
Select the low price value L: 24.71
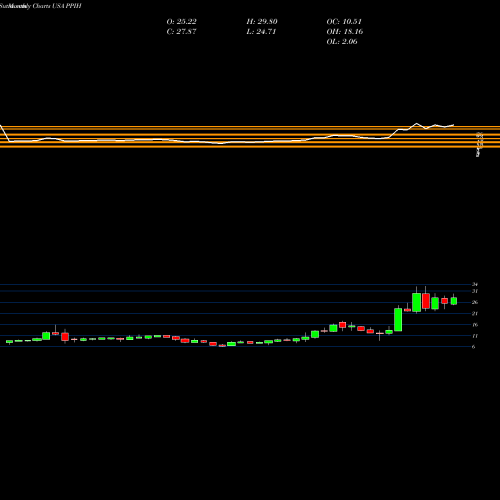click(261, 32)
